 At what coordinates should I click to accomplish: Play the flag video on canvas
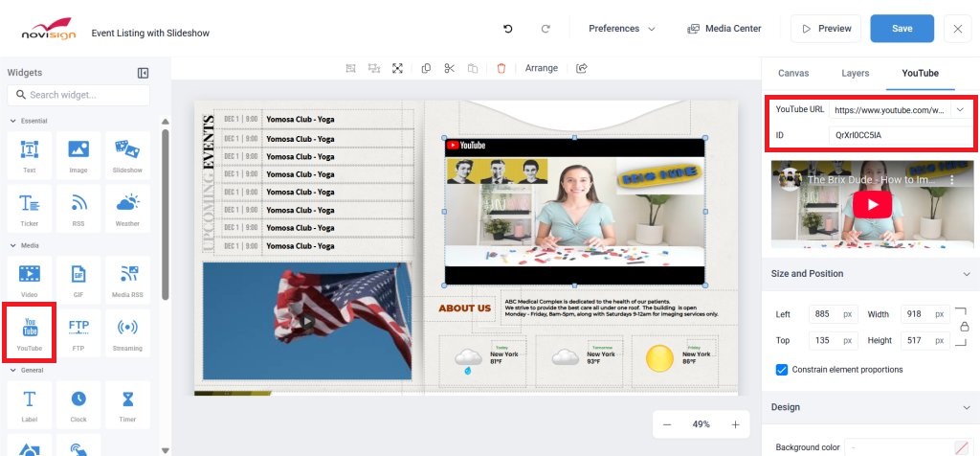pos(306,322)
